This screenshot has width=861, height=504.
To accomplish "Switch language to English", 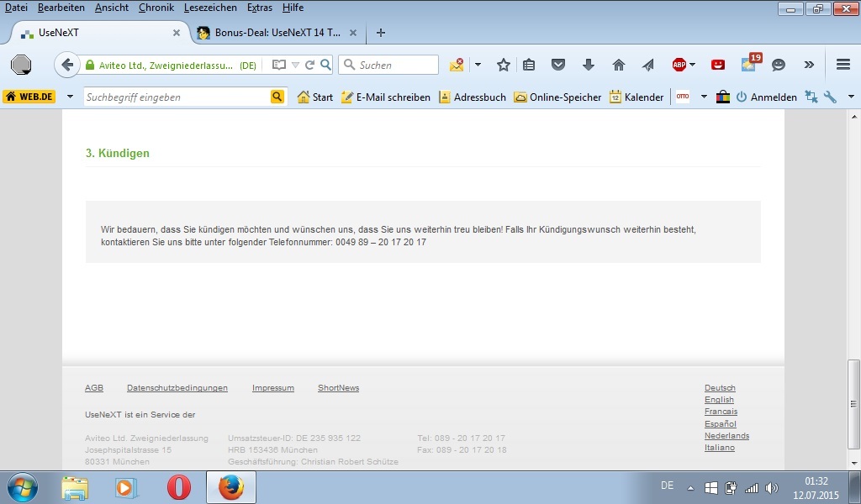I will [x=719, y=400].
